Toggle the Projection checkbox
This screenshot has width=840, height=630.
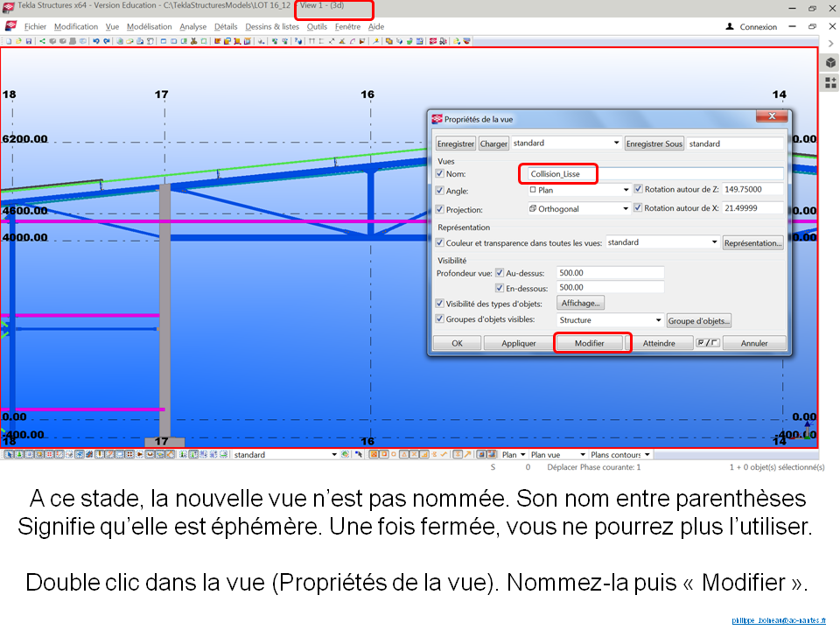440,209
